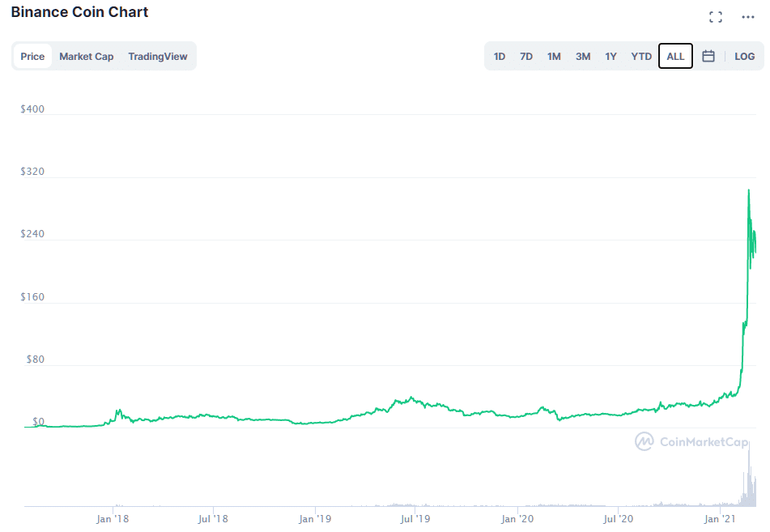Select the 7D time range
Screen dimensions: 770x532
point(526,57)
